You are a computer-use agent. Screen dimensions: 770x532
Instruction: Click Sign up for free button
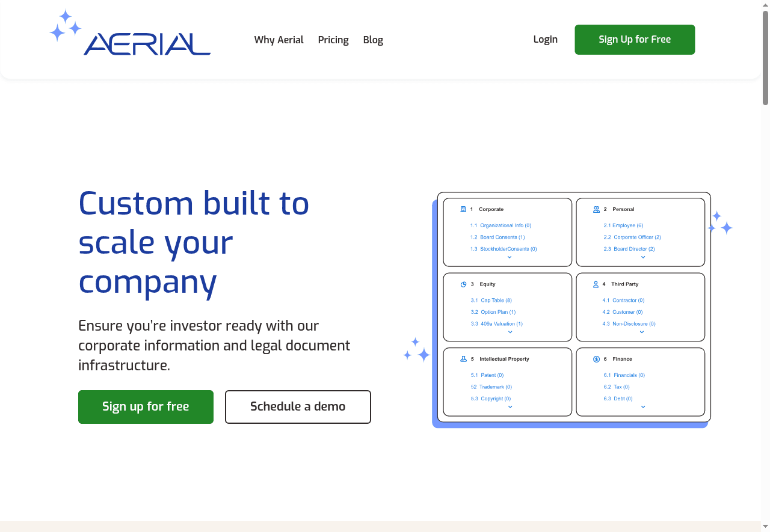tap(146, 406)
